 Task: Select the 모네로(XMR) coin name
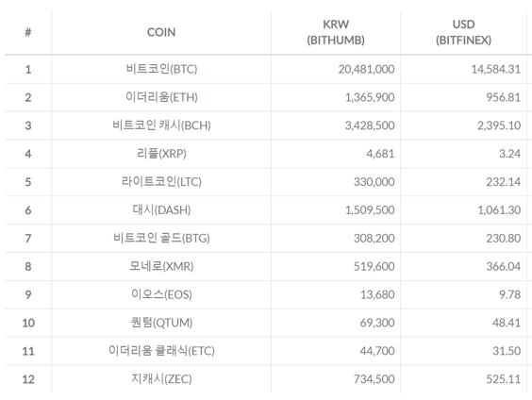click(x=161, y=266)
